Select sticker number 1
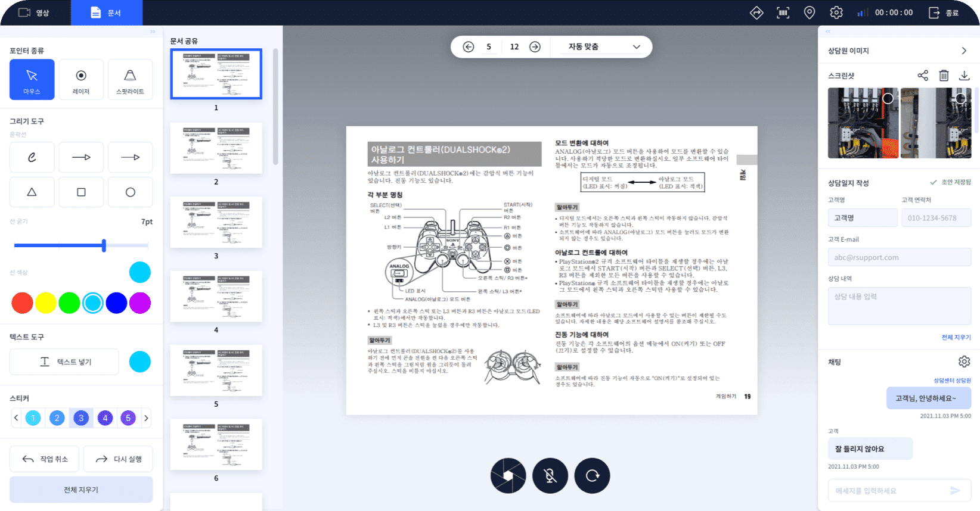The width and height of the screenshot is (980, 511). click(x=33, y=418)
